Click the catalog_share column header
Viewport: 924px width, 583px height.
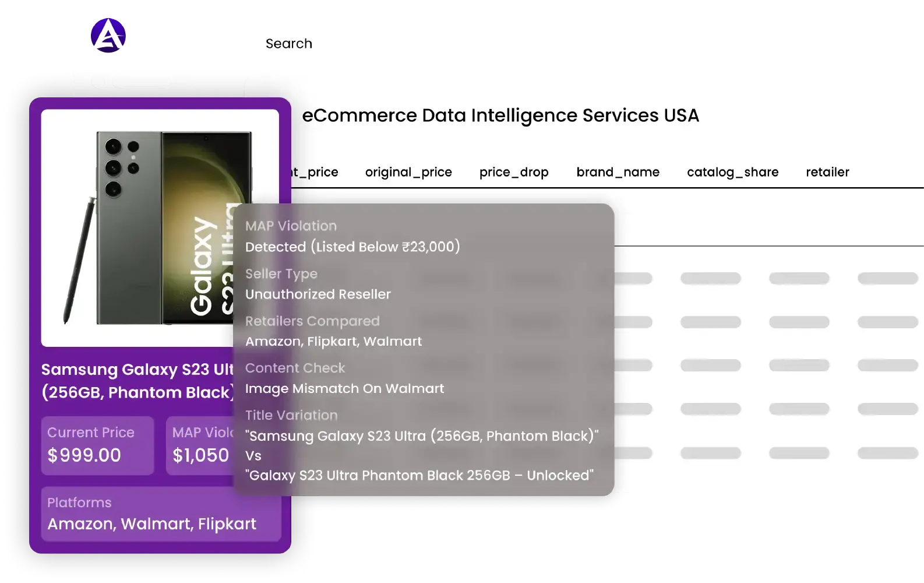point(732,172)
